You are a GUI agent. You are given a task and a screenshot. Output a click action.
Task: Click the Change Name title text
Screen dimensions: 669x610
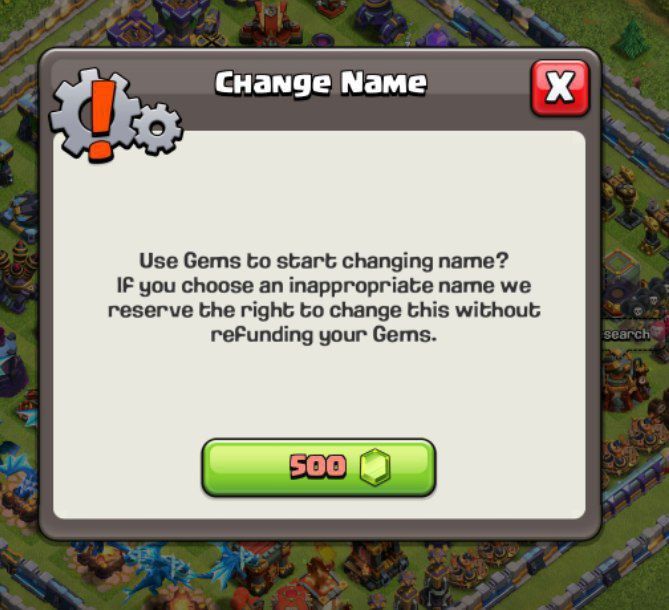[x=321, y=83]
